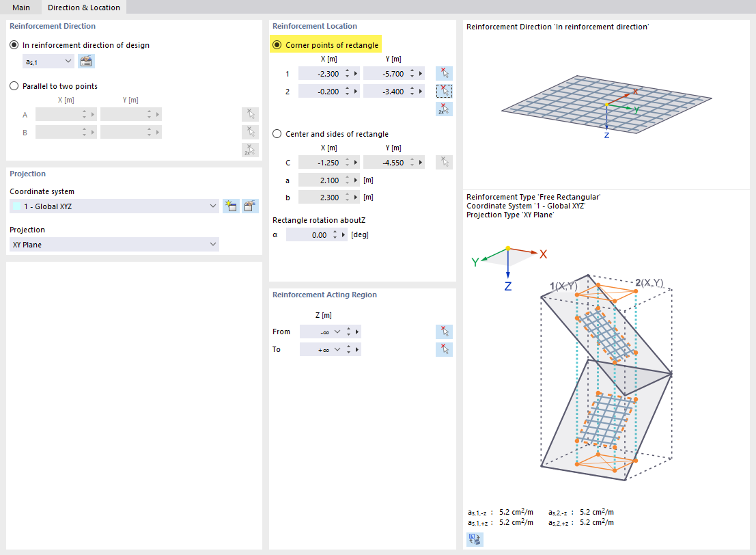Pick corner point 2 graphically

(444, 91)
